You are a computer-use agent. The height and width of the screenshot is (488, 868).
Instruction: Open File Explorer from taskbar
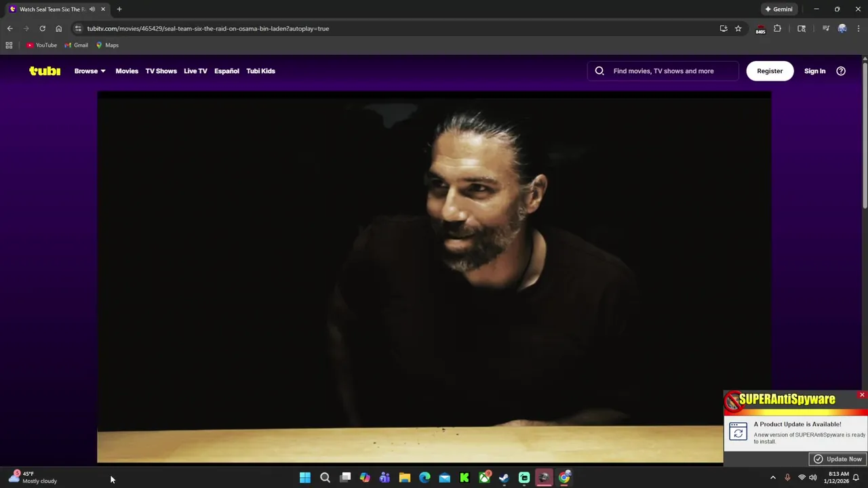coord(405,478)
